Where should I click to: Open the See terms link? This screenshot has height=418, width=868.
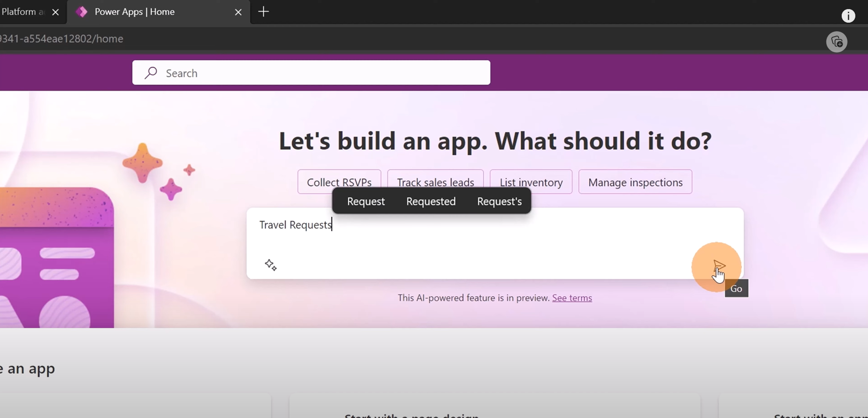pyautogui.click(x=572, y=298)
